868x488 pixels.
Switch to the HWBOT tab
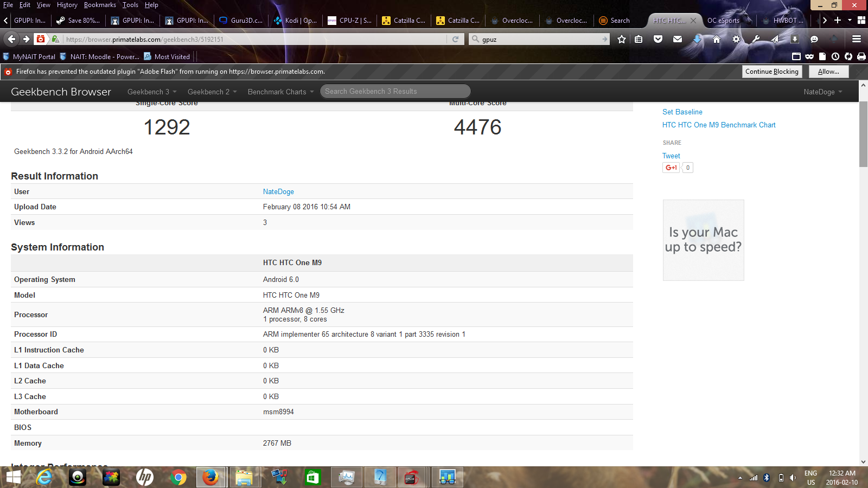click(x=784, y=21)
